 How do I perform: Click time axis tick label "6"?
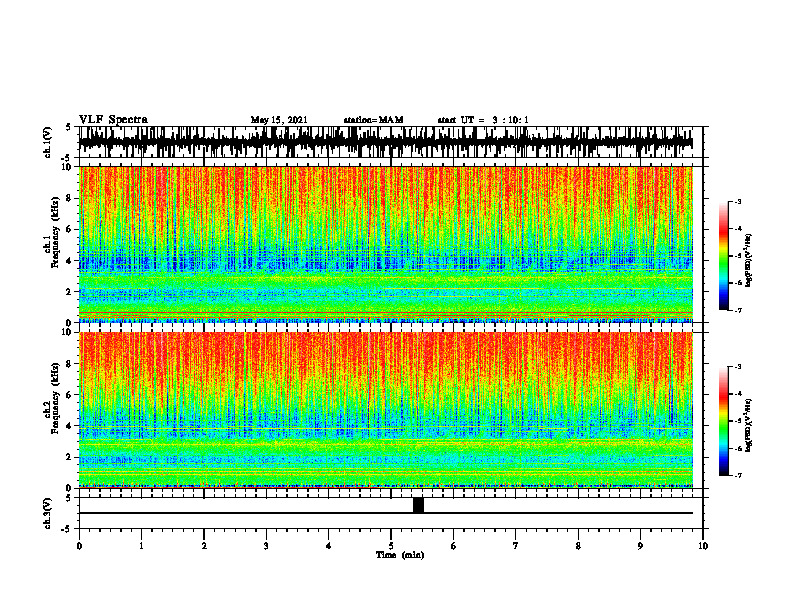[454, 546]
